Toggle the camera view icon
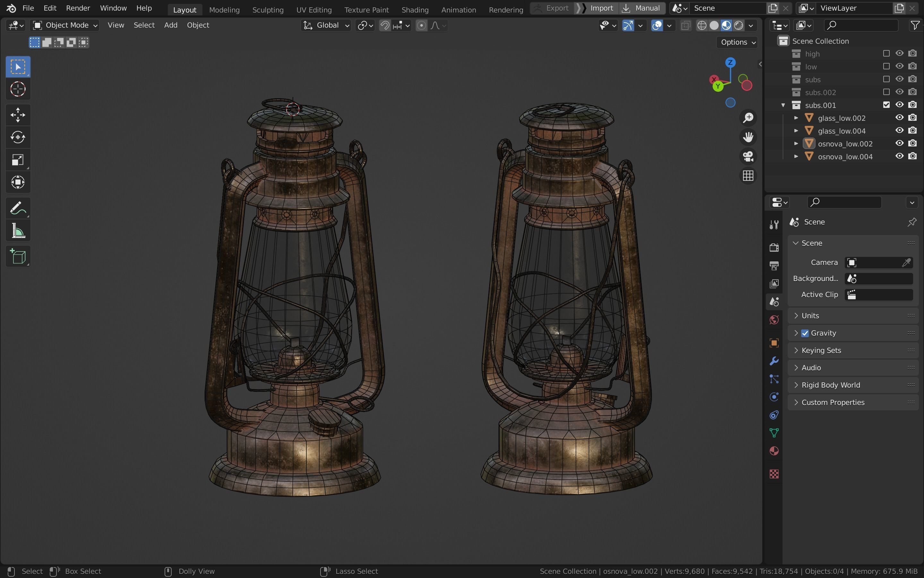 748,156
